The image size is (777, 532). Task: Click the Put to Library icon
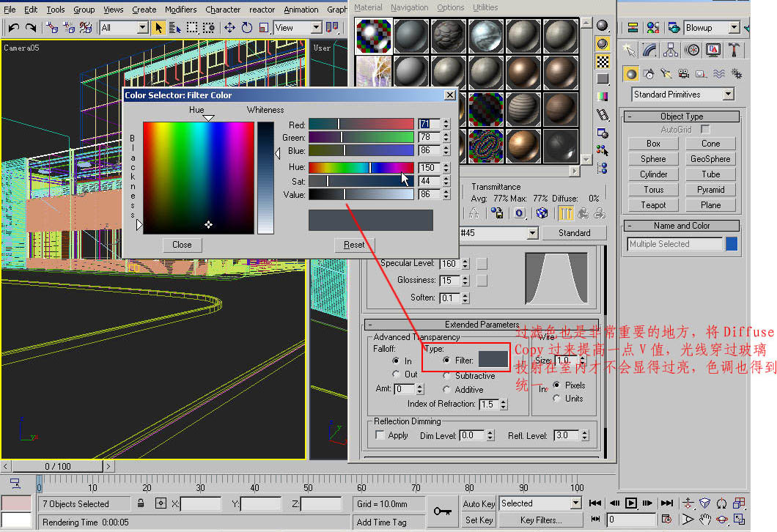pyautogui.click(x=496, y=213)
